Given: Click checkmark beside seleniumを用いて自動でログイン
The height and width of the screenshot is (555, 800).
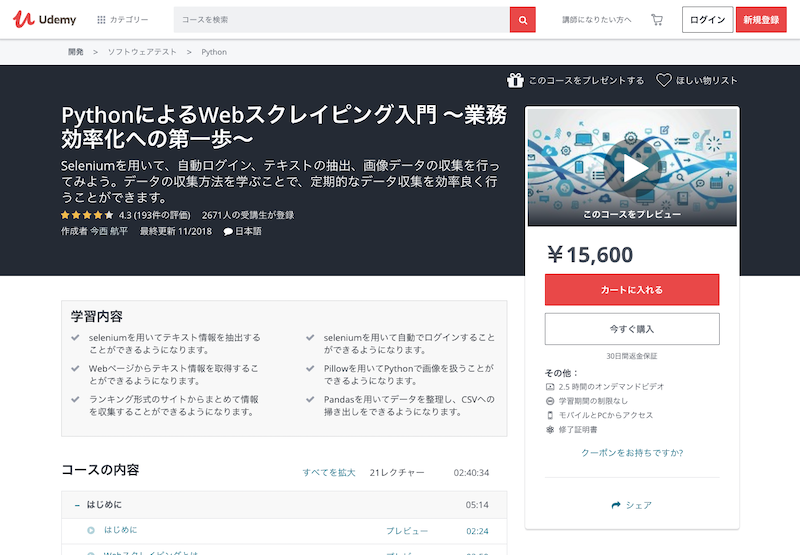Looking at the screenshot, I should 310,337.
